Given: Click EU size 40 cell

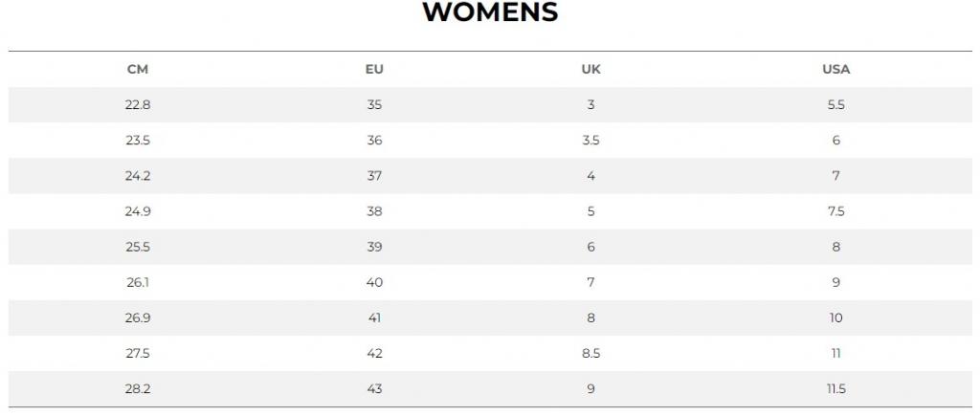Looking at the screenshot, I should pos(374,283).
